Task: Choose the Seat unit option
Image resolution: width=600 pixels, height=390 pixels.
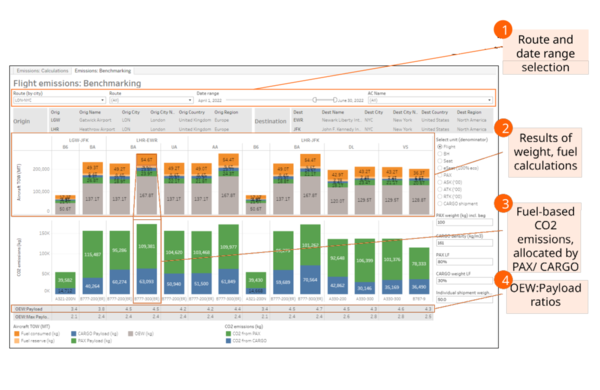Action: [x=440, y=161]
